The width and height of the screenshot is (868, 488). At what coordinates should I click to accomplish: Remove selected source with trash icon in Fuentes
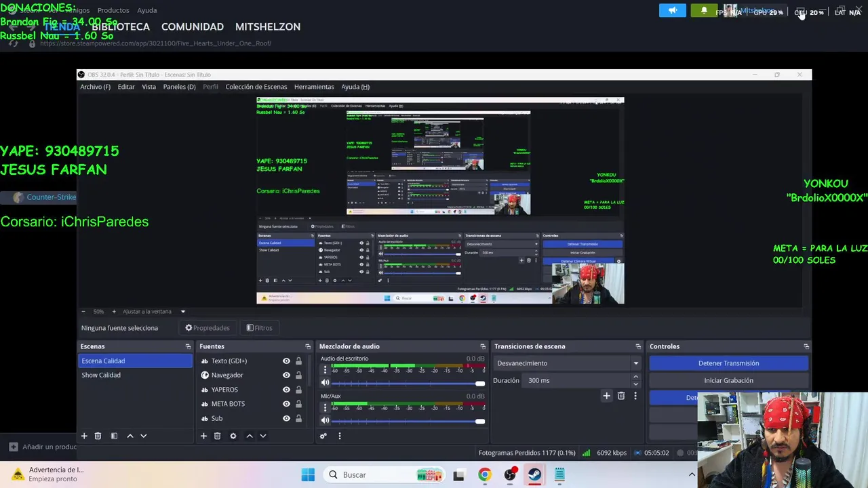217,436
